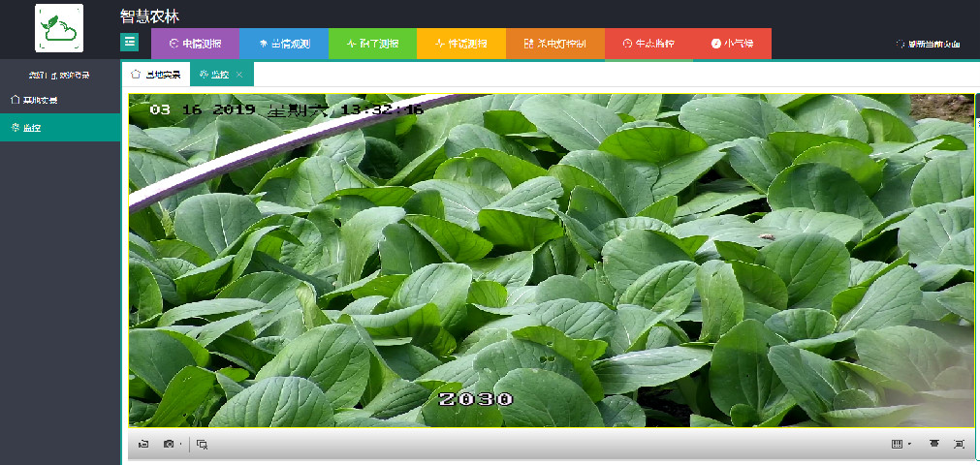Screen dimensions: 980x465
Task: Click the green cloud-leaf app logo
Action: 59,28
